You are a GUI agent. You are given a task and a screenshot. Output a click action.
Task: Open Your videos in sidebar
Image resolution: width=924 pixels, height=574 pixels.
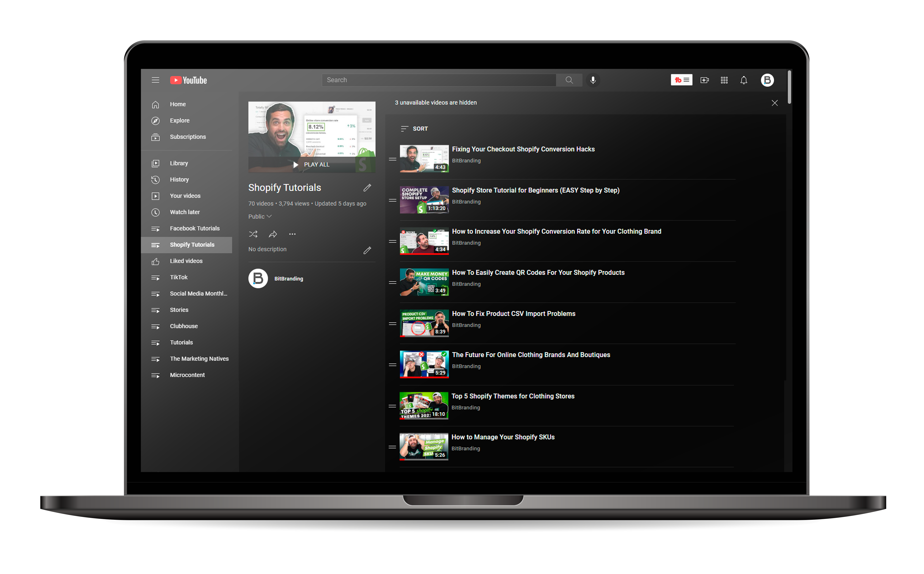pyautogui.click(x=186, y=196)
